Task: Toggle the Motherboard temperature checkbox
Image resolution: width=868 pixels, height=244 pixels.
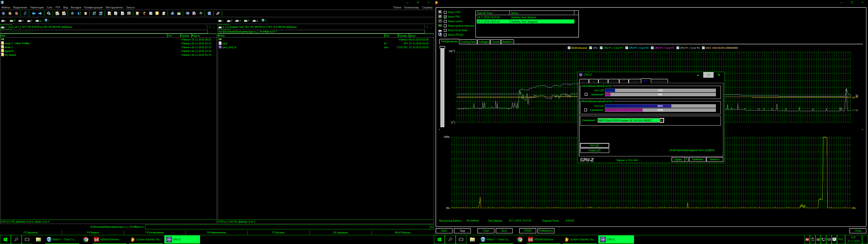Action: 569,48
